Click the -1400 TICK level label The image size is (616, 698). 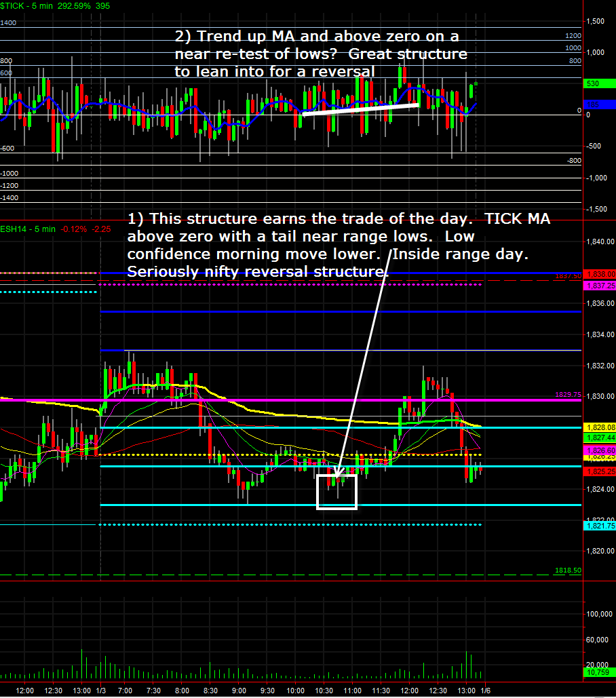point(9,197)
